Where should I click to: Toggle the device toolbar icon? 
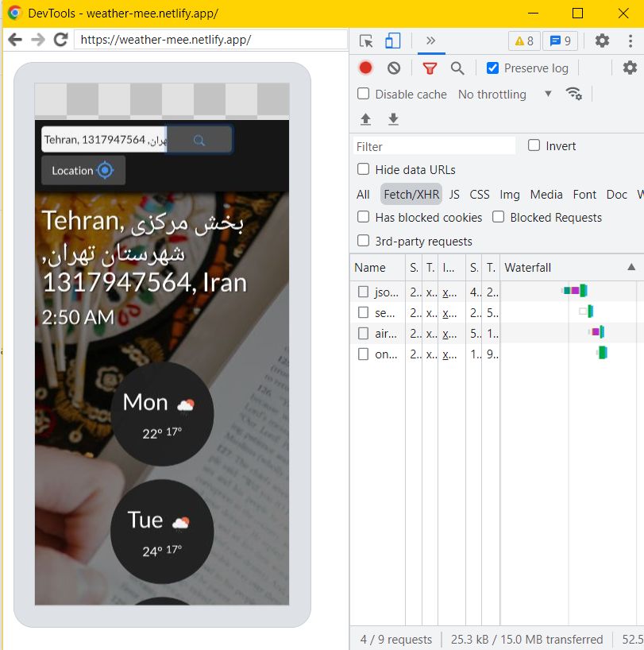[x=392, y=41]
